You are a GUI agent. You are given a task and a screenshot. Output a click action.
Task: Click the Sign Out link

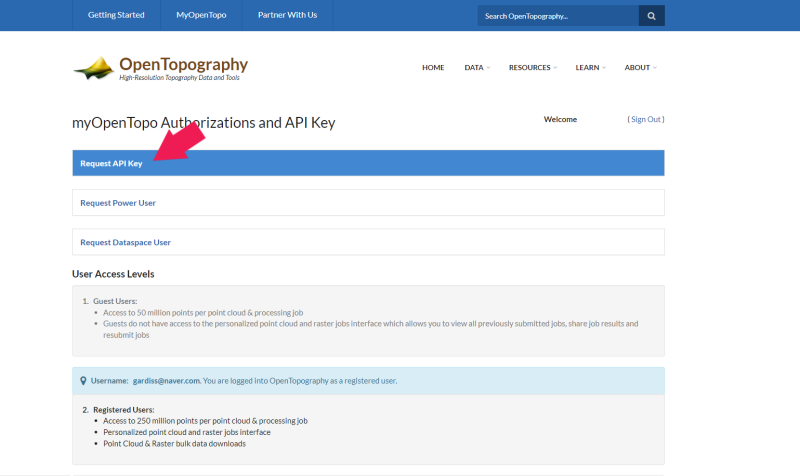645,119
